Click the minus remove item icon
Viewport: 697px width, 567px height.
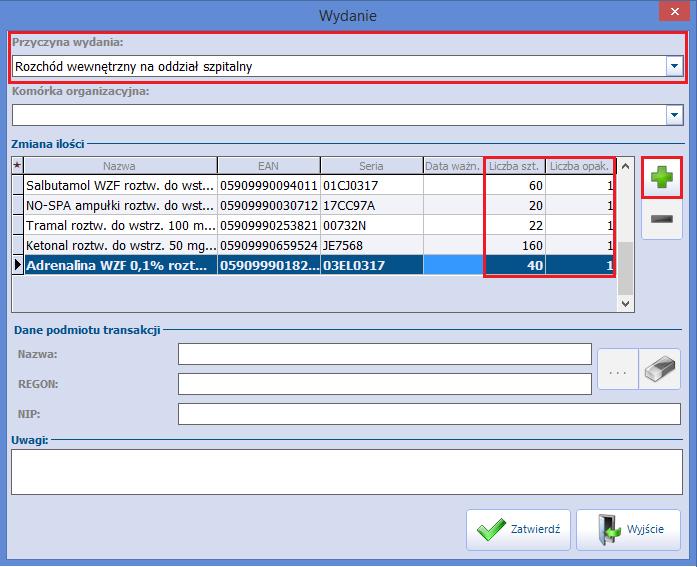coord(661,219)
